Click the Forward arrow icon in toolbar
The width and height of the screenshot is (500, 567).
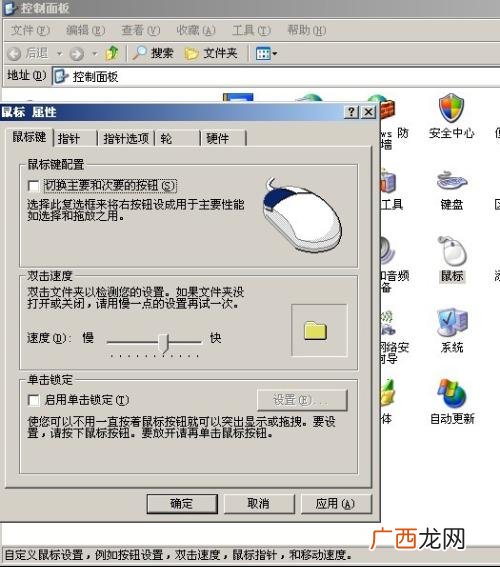77,54
